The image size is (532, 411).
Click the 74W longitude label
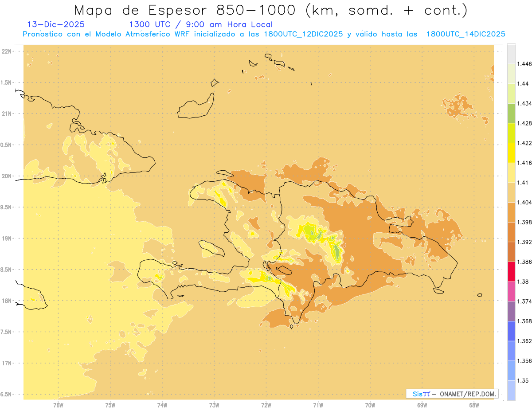click(x=162, y=405)
